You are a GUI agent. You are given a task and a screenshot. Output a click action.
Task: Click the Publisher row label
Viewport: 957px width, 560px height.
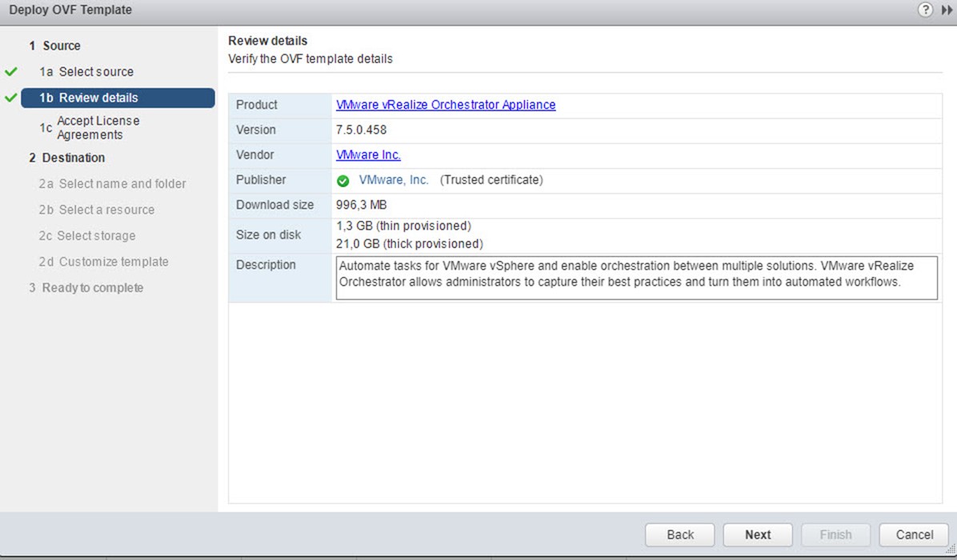click(261, 180)
